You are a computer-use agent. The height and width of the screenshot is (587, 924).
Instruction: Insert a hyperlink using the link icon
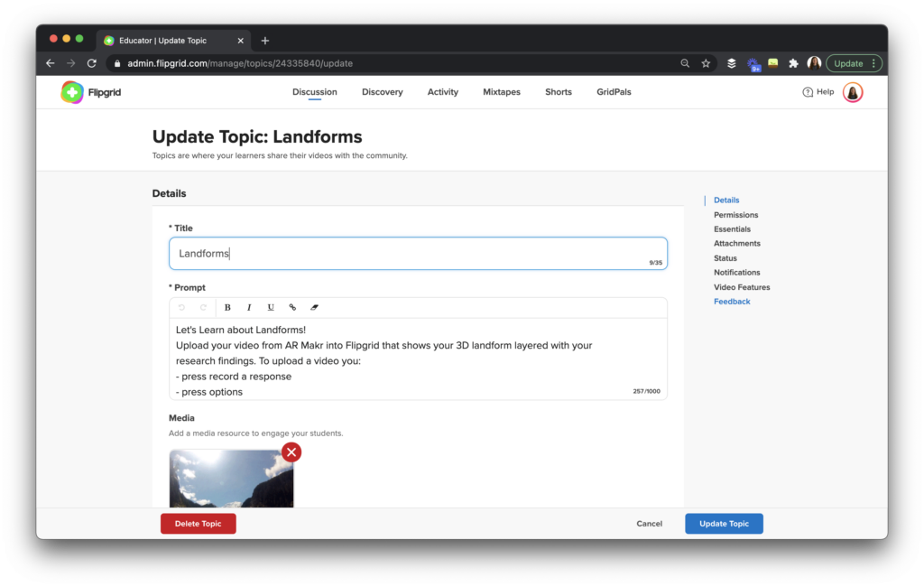point(291,307)
